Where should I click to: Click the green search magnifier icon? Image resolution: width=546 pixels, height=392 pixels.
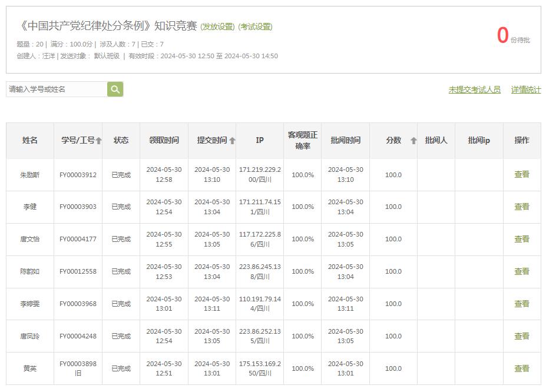coord(115,89)
